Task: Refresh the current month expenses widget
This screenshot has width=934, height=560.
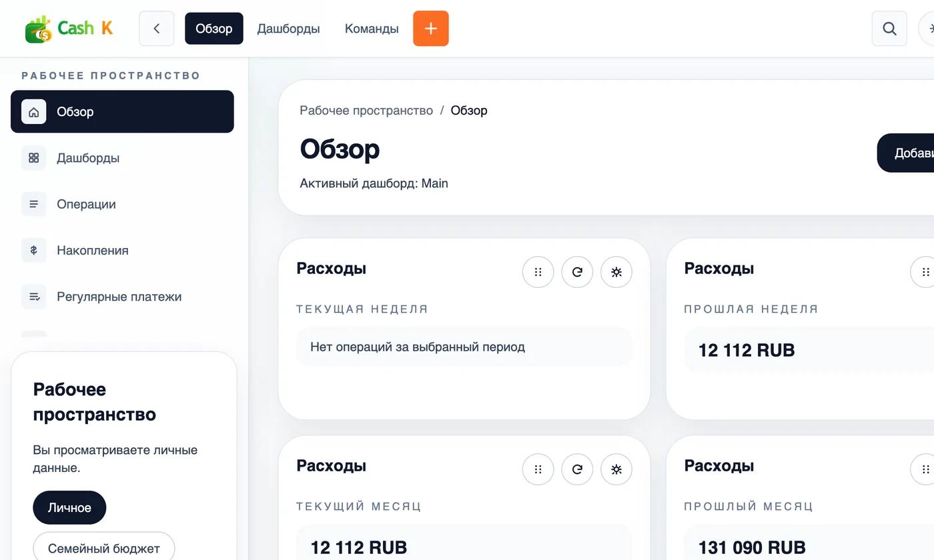Action: point(577,469)
